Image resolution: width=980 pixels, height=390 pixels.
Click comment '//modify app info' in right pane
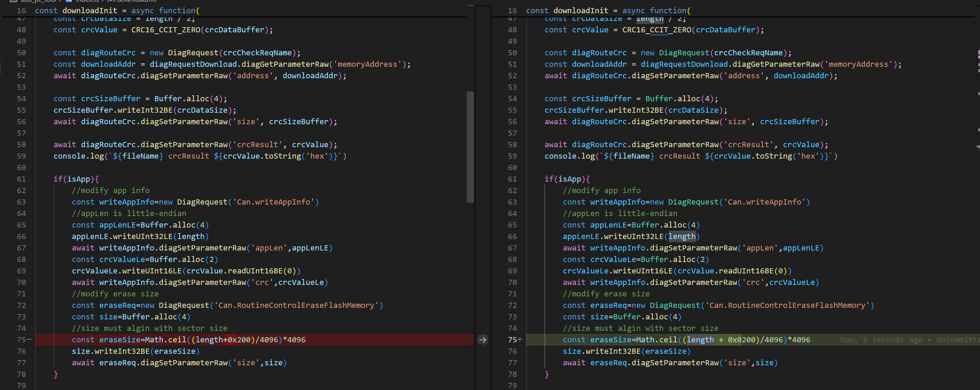tap(602, 190)
